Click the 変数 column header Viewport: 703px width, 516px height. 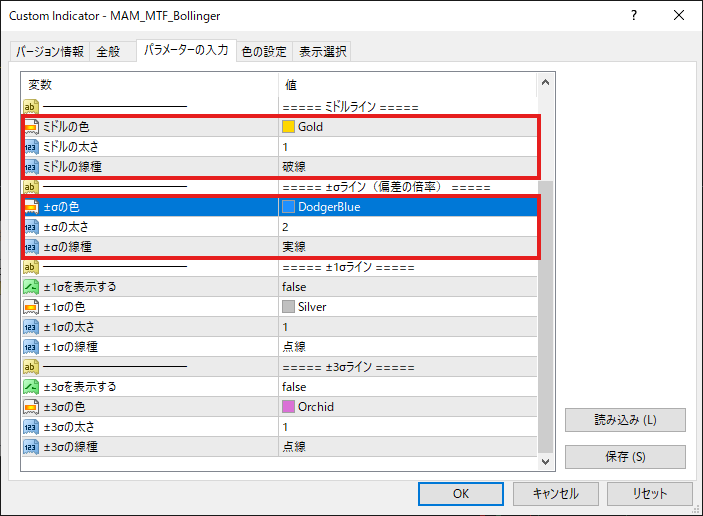pyautogui.click(x=150, y=85)
